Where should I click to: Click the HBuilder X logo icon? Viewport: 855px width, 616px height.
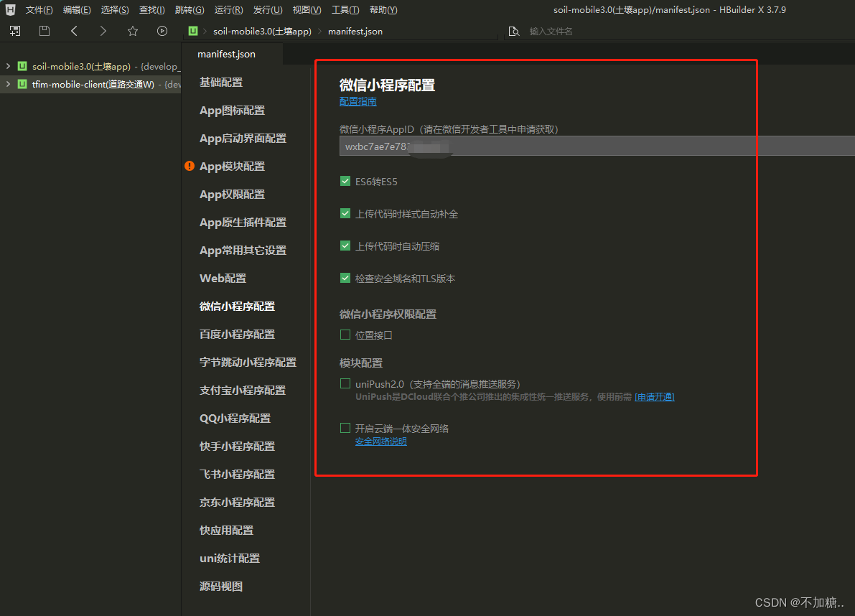click(11, 10)
